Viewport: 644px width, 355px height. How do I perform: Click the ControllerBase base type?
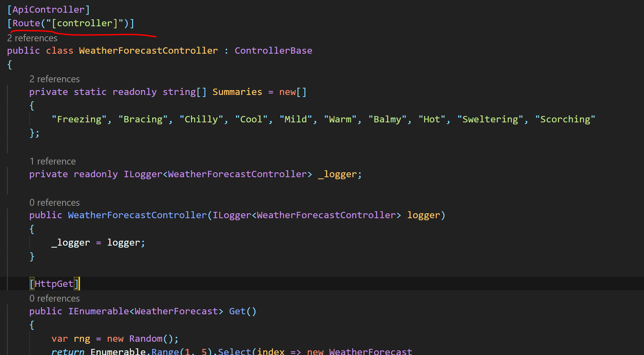pyautogui.click(x=273, y=51)
